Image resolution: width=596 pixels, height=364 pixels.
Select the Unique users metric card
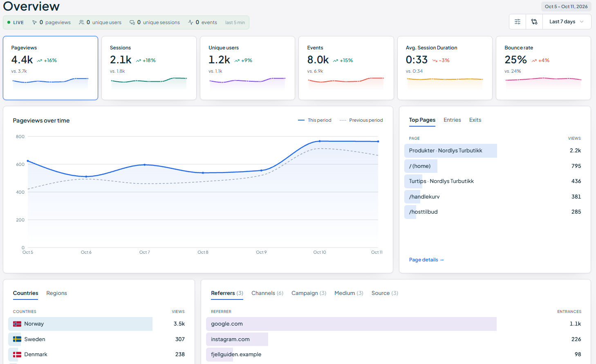247,68
